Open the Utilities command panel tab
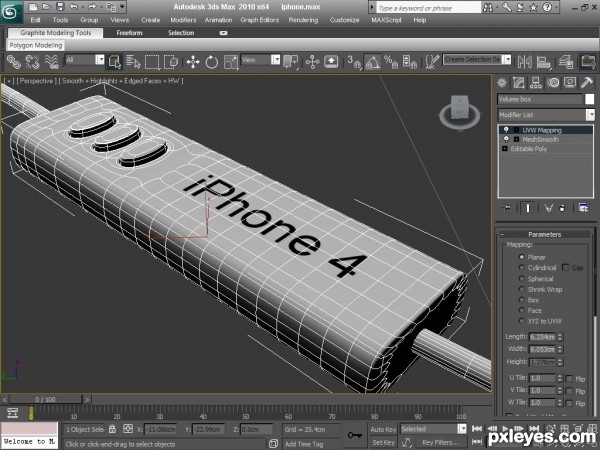This screenshot has width=600, height=450. 587,83
